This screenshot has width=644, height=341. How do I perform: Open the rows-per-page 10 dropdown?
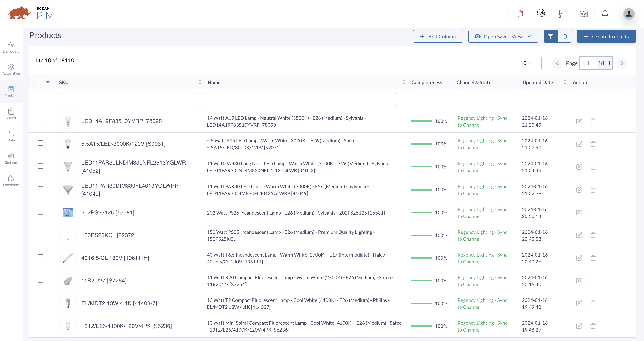click(526, 63)
